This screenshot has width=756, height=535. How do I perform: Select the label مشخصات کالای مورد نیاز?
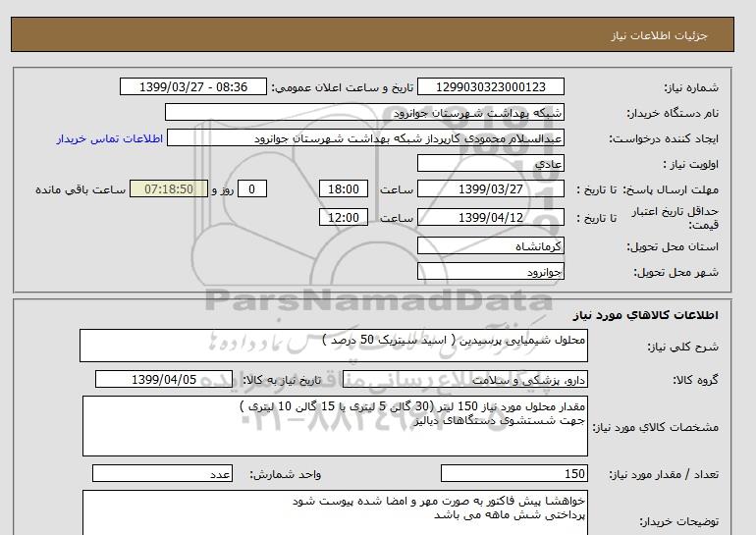655,428
